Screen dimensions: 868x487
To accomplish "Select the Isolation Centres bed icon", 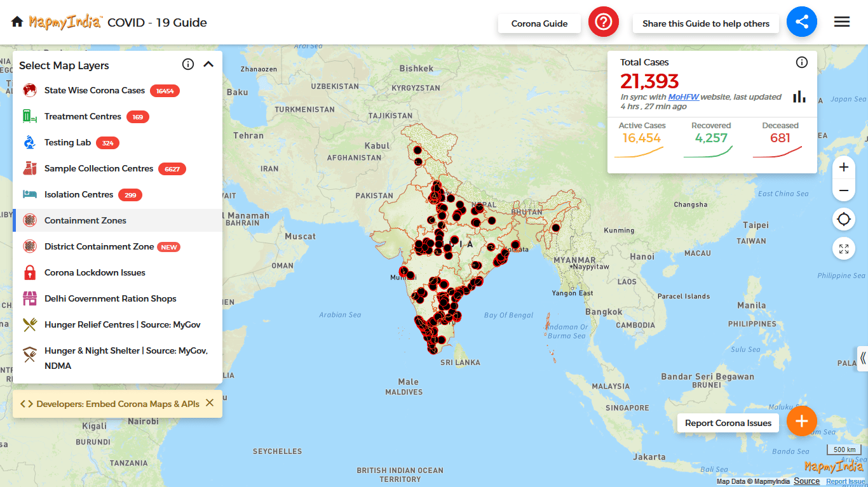I will pyautogui.click(x=30, y=194).
